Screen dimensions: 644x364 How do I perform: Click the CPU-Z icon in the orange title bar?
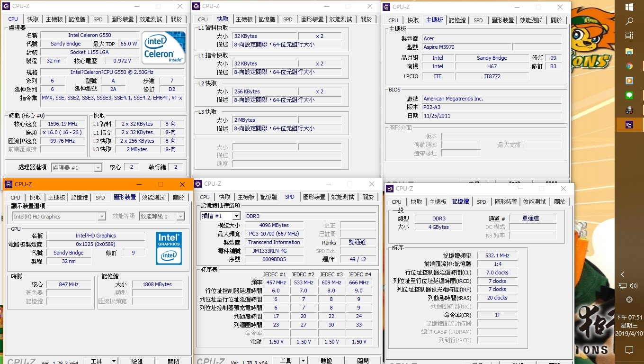point(8,184)
